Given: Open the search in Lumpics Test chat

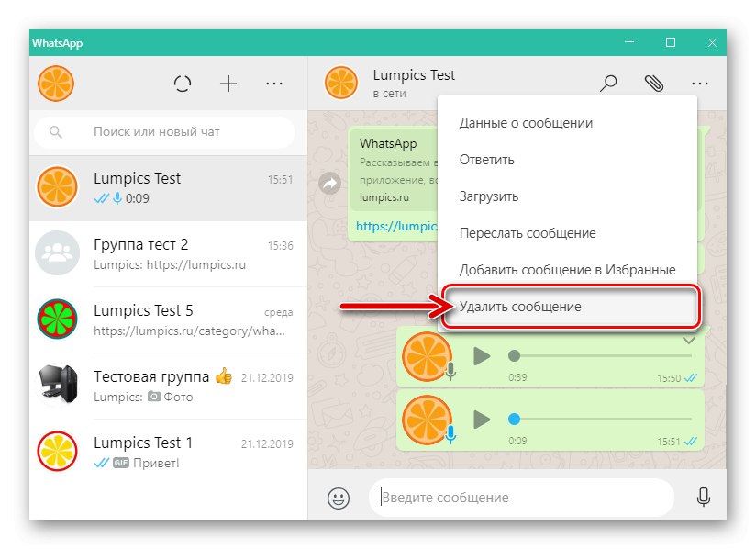Looking at the screenshot, I should pyautogui.click(x=607, y=83).
